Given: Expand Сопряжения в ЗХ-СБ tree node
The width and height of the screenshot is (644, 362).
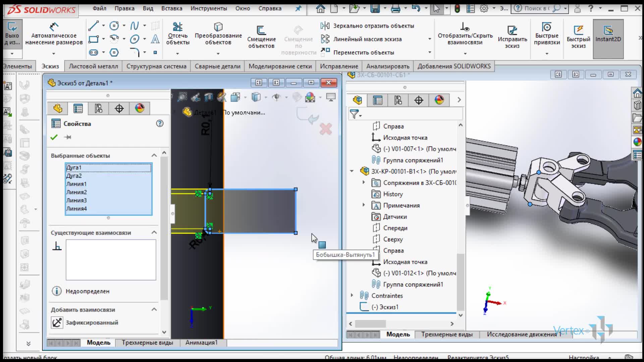Looking at the screenshot, I should [364, 183].
